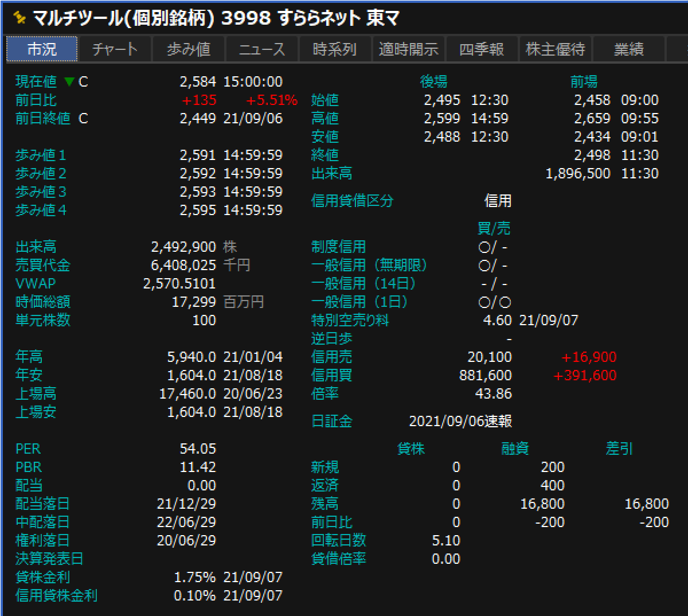Click the morning 高値 2,659

coord(592,119)
